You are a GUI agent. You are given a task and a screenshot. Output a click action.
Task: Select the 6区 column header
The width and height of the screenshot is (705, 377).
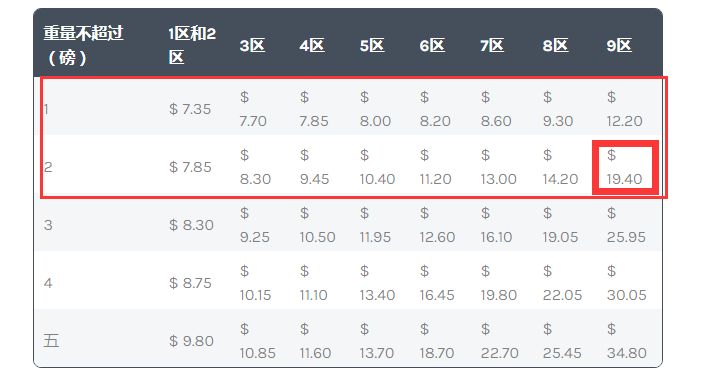tap(432, 45)
